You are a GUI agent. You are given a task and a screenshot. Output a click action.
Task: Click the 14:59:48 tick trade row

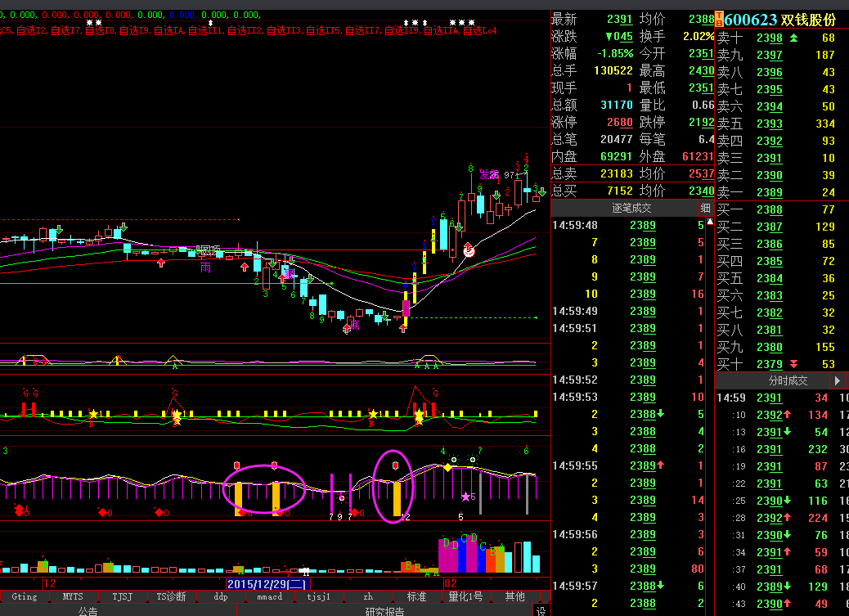(x=628, y=225)
